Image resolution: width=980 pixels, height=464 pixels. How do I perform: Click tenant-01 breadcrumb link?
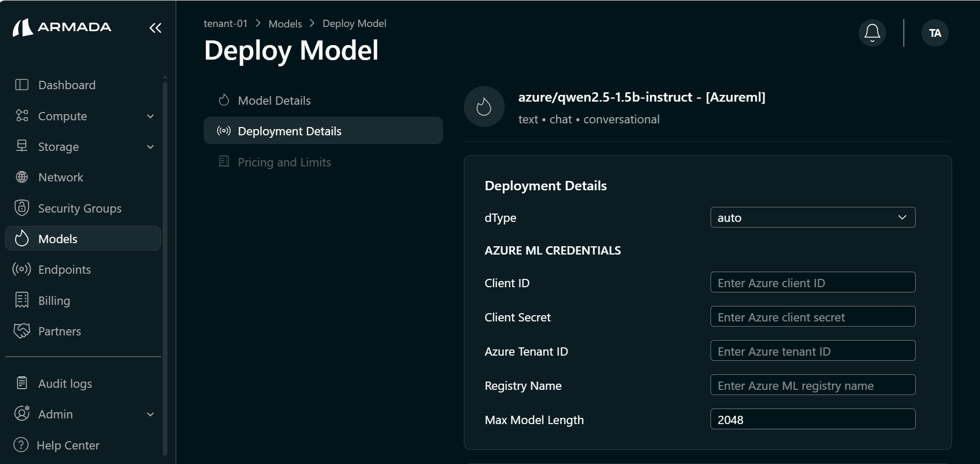[225, 23]
